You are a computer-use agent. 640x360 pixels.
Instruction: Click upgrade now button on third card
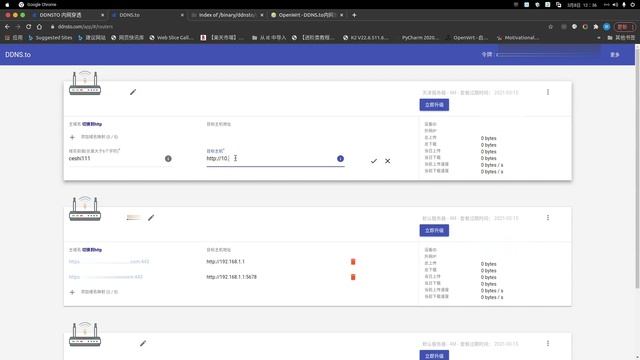[434, 355]
